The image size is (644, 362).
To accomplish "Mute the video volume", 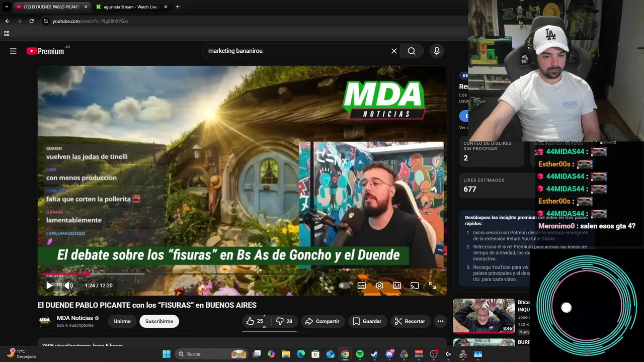I will coord(68,285).
